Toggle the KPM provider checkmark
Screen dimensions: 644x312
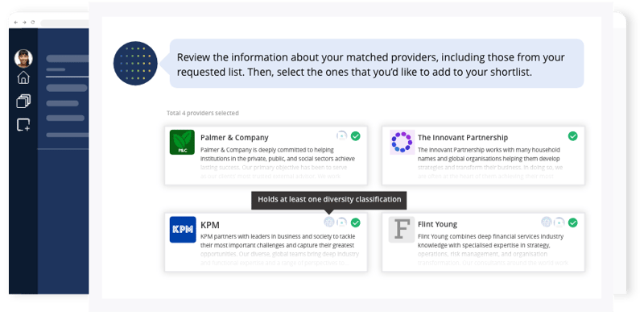tap(356, 223)
